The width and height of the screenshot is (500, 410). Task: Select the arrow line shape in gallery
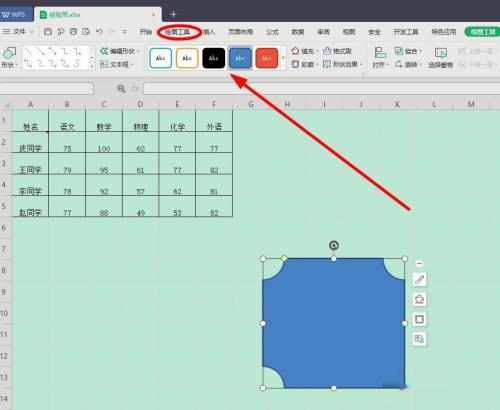point(41,51)
